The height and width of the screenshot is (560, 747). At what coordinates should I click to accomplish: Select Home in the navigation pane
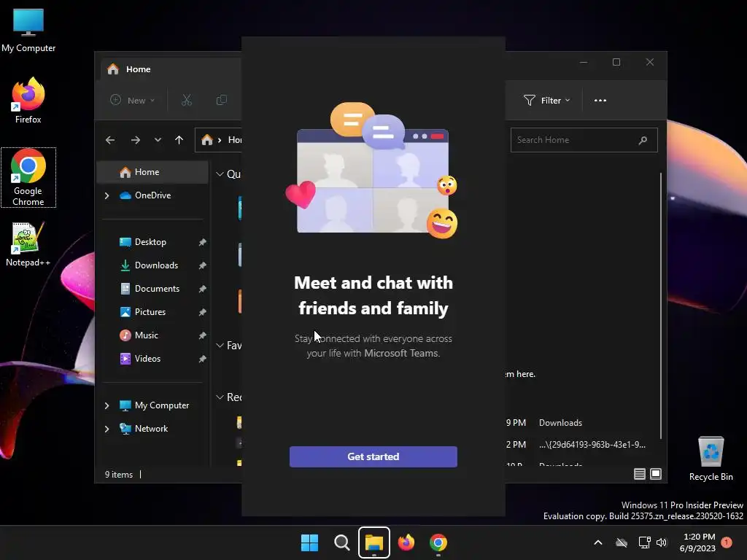[152, 172]
